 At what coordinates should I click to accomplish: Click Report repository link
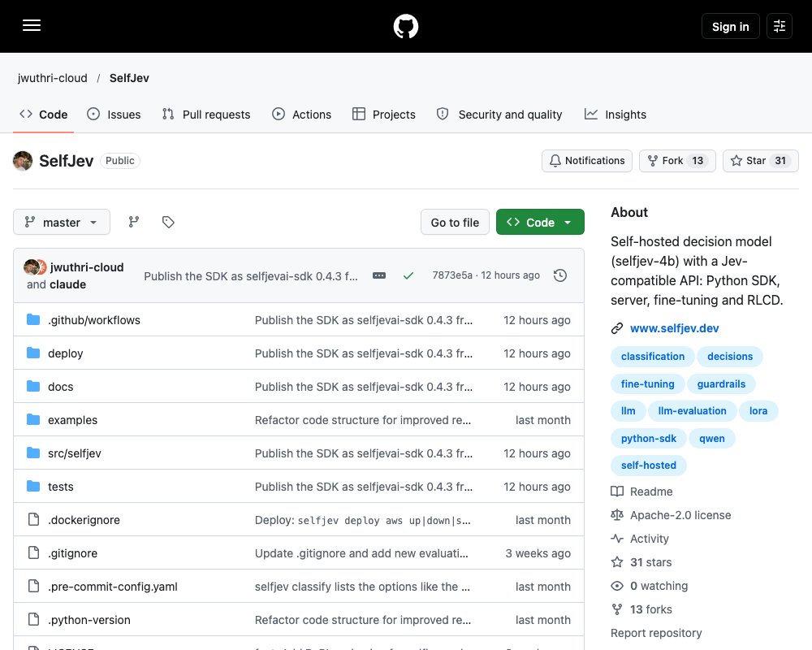tap(656, 633)
